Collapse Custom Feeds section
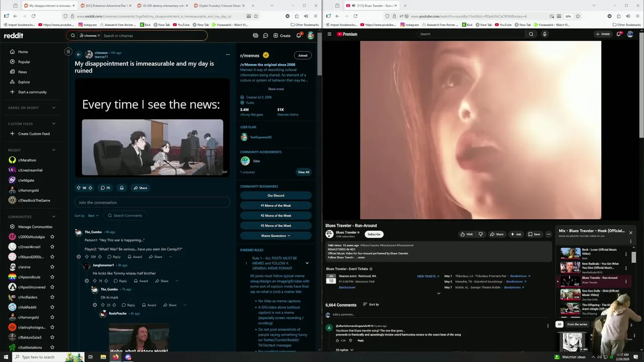 (x=54, y=124)
